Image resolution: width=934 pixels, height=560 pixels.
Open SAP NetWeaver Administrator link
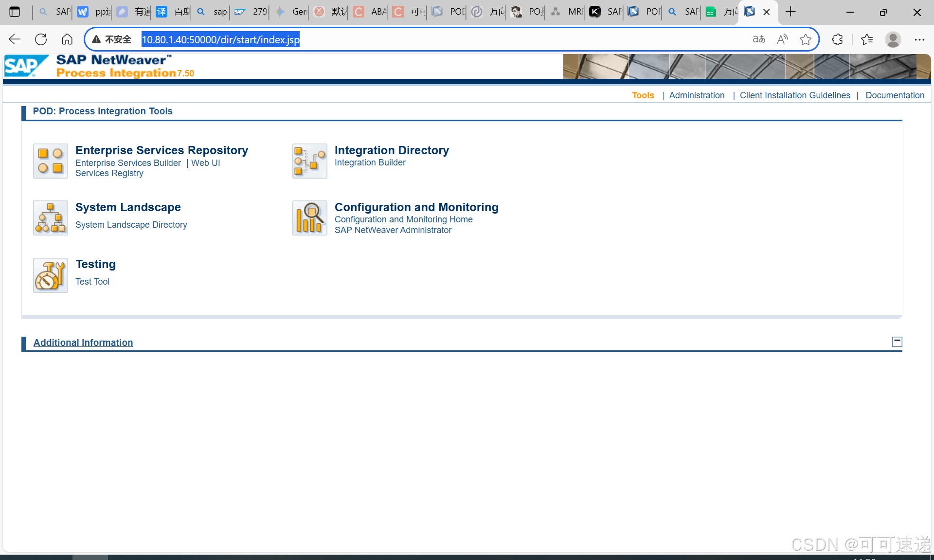pyautogui.click(x=393, y=230)
